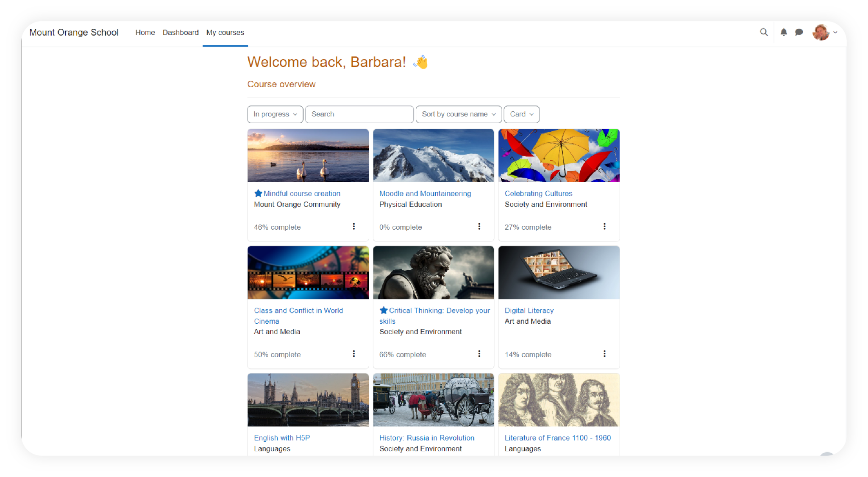Click the star icon on Mindful course creation
This screenshot has height=477, width=868.
(x=257, y=193)
